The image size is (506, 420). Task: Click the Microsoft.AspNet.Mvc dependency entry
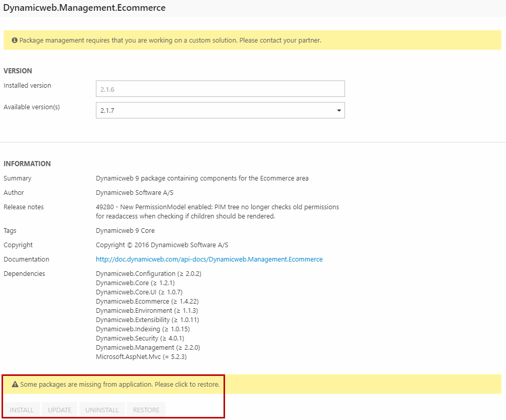[141, 357]
